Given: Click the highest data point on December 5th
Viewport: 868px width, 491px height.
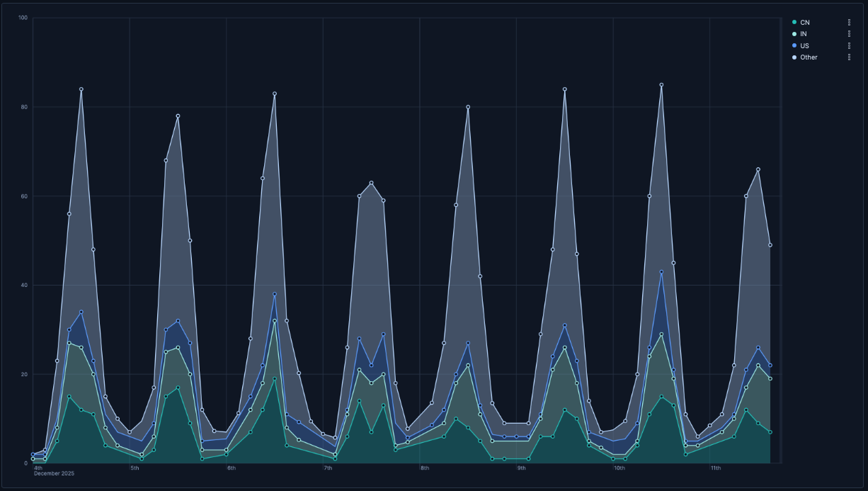Looking at the screenshot, I should (x=178, y=116).
